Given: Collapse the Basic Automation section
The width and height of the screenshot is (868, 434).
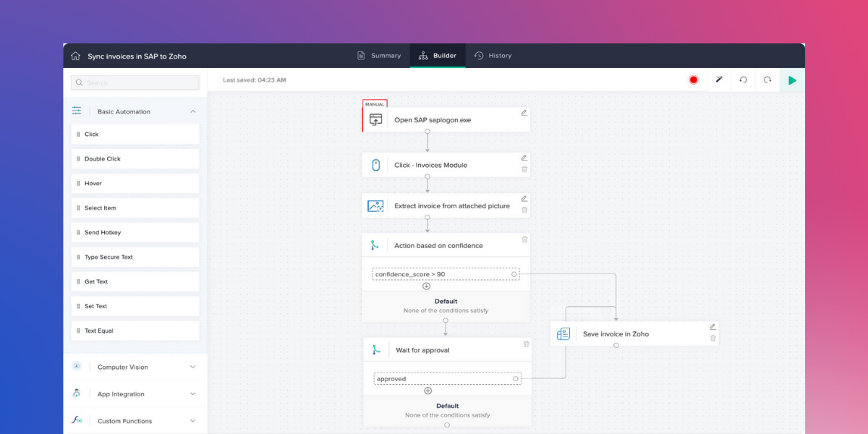Looking at the screenshot, I should [x=193, y=111].
